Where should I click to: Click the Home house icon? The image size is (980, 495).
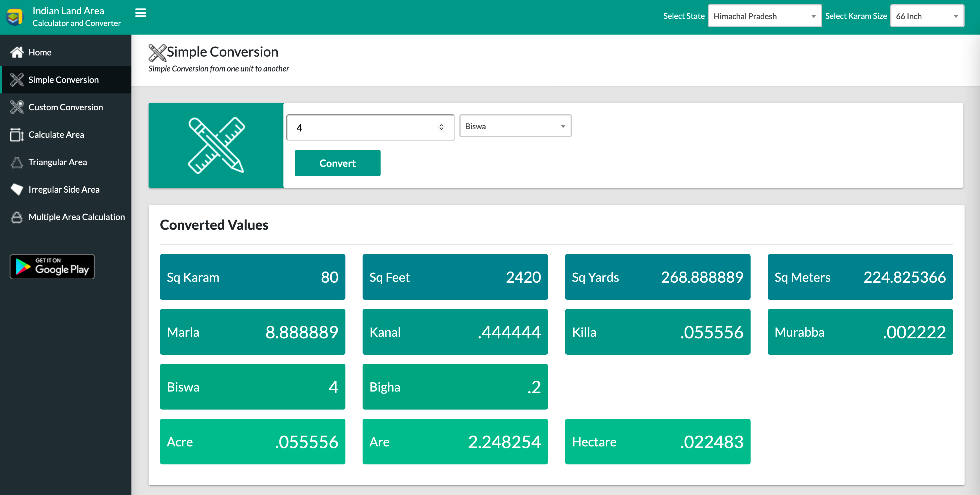pos(17,52)
